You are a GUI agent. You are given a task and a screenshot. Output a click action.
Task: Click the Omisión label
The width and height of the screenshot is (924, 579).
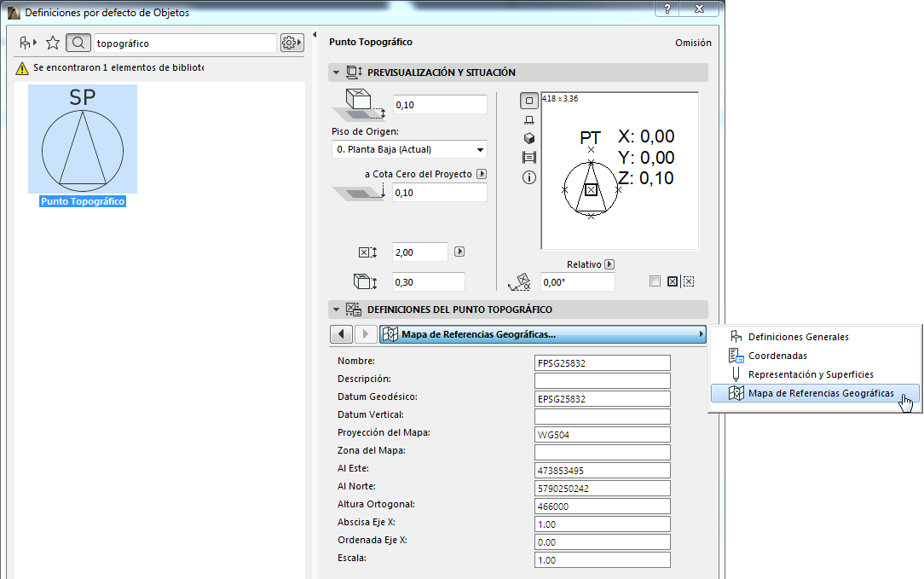pyautogui.click(x=693, y=43)
